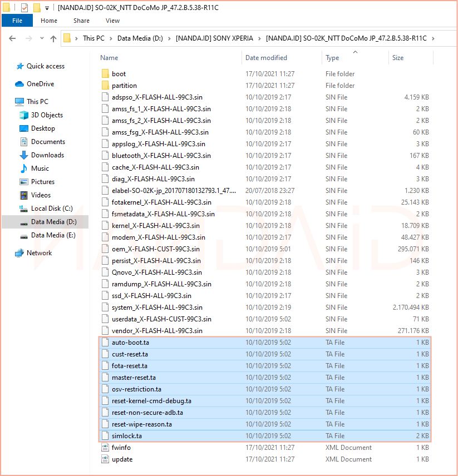Open the OneDrive cloud icon
The width and height of the screenshot is (458, 476).
pyautogui.click(x=19, y=84)
